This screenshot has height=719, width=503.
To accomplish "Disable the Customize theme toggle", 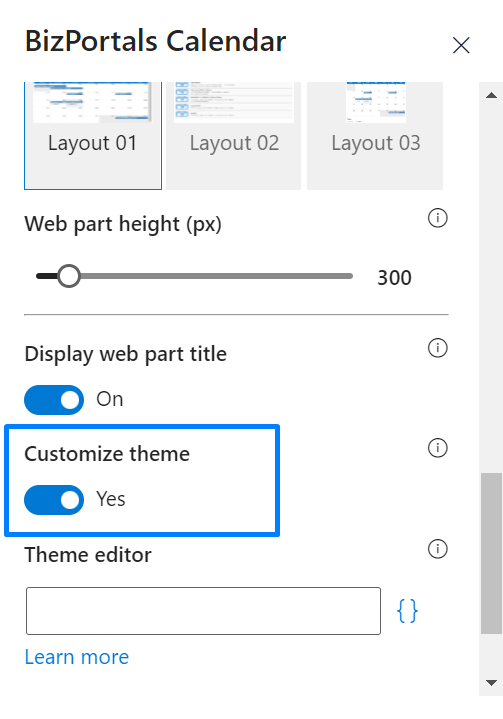I will click(x=54, y=500).
